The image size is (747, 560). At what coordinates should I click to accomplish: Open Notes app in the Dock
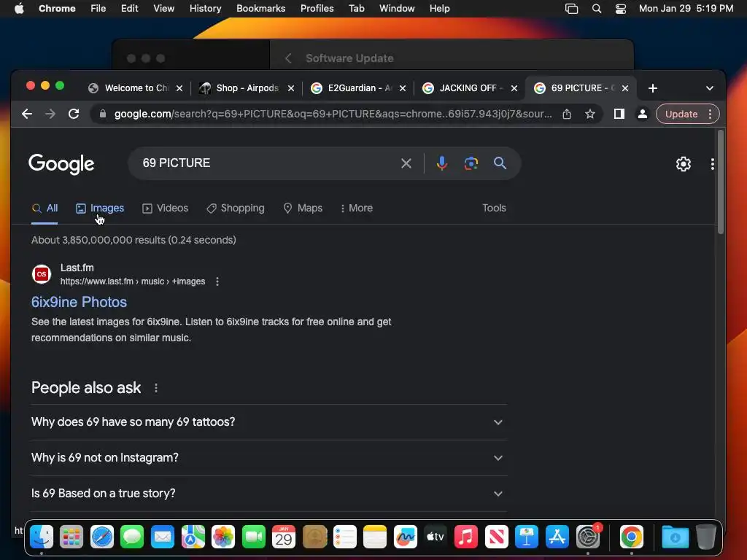point(375,537)
